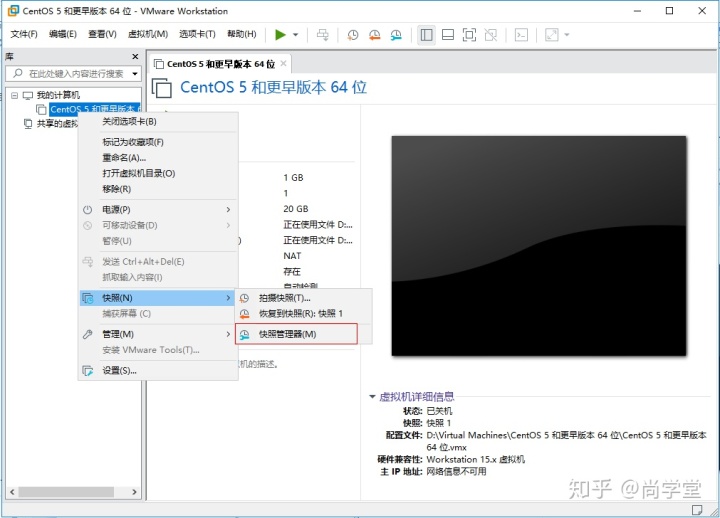Click the large VM icon beside title
The image size is (720, 518).
(162, 88)
